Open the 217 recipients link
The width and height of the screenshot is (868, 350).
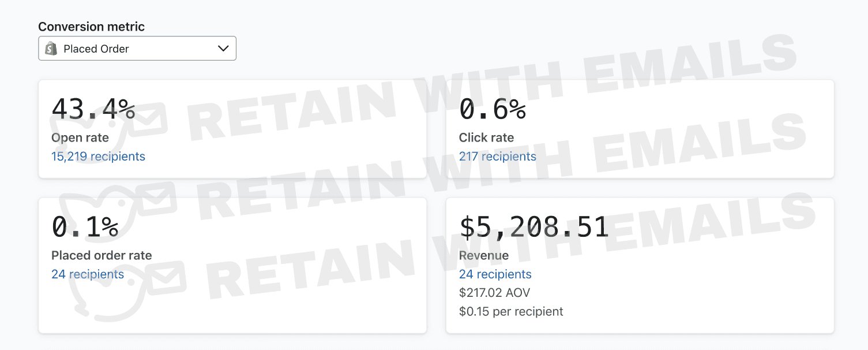pyautogui.click(x=498, y=157)
